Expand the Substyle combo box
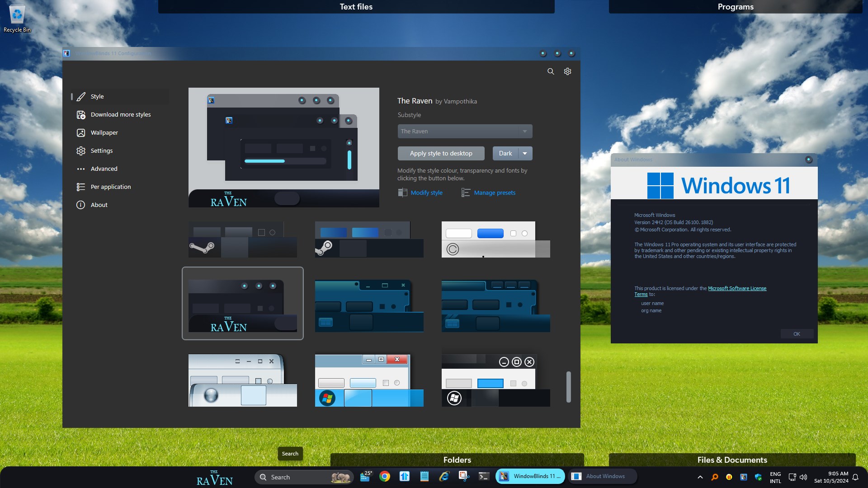 [465, 131]
